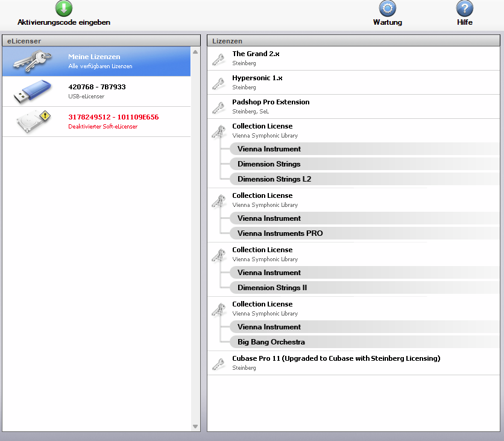Select the Big Bang Orchestra entry
This screenshot has width=504, height=441.
365,342
